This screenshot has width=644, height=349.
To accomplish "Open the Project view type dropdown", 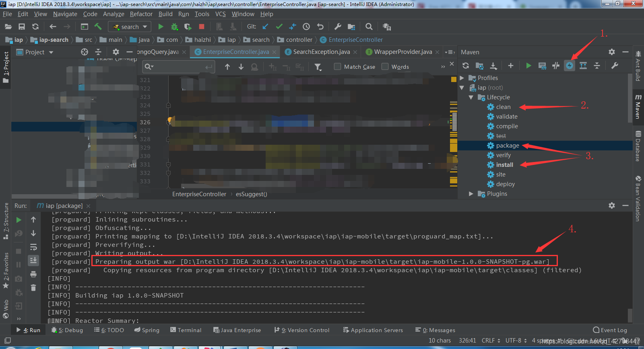I will [x=51, y=52].
